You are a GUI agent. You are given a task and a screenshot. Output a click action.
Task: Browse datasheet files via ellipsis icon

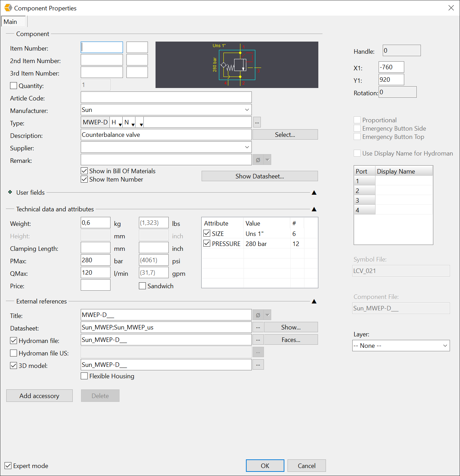(x=258, y=327)
